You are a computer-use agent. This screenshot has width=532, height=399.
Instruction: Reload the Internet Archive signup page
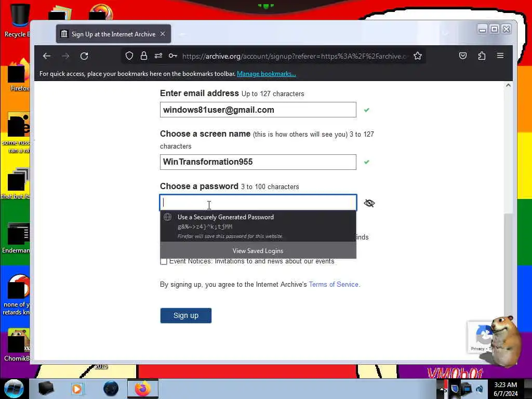click(84, 56)
